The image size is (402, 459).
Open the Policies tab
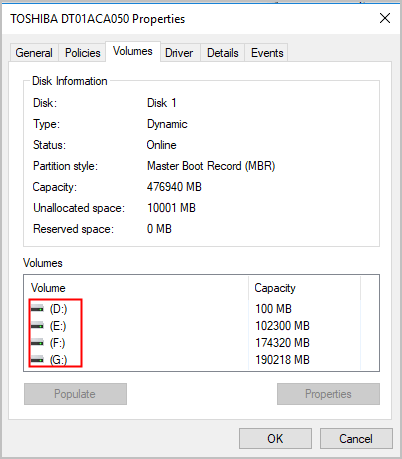(x=83, y=53)
